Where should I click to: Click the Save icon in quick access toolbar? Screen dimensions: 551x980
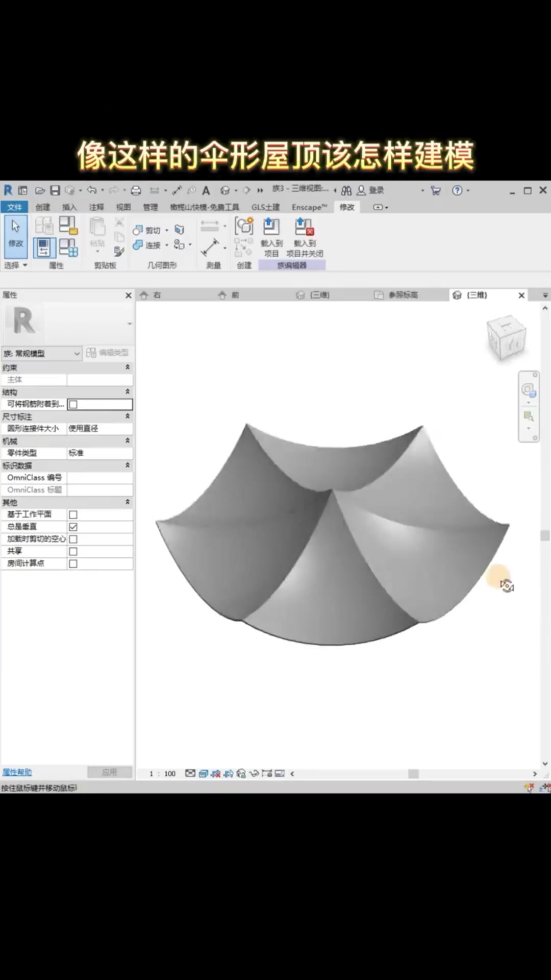pos(55,190)
